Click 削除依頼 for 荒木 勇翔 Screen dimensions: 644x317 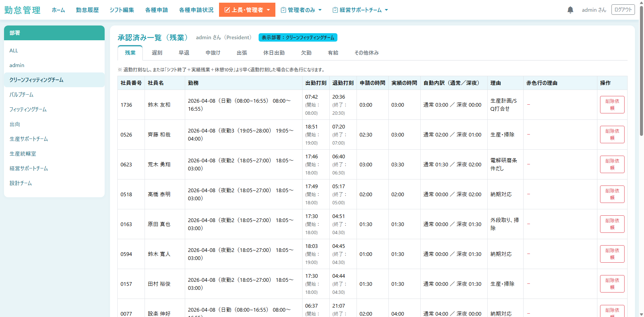coord(612,164)
